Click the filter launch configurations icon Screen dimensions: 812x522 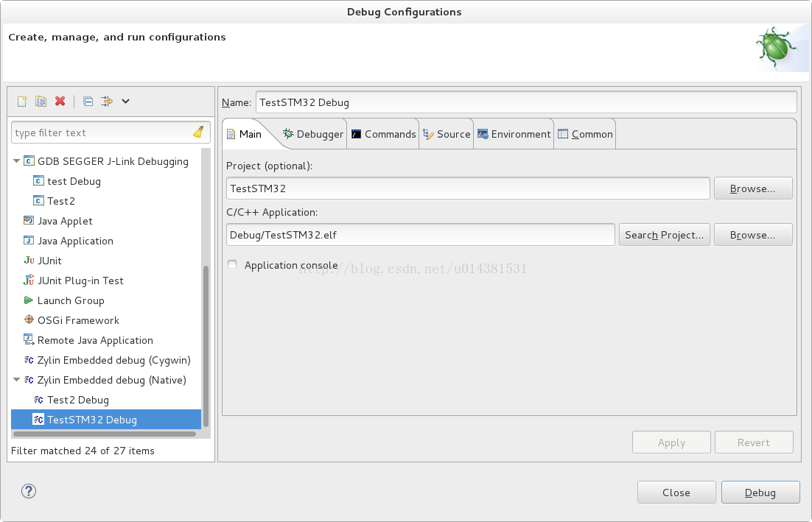click(107, 102)
